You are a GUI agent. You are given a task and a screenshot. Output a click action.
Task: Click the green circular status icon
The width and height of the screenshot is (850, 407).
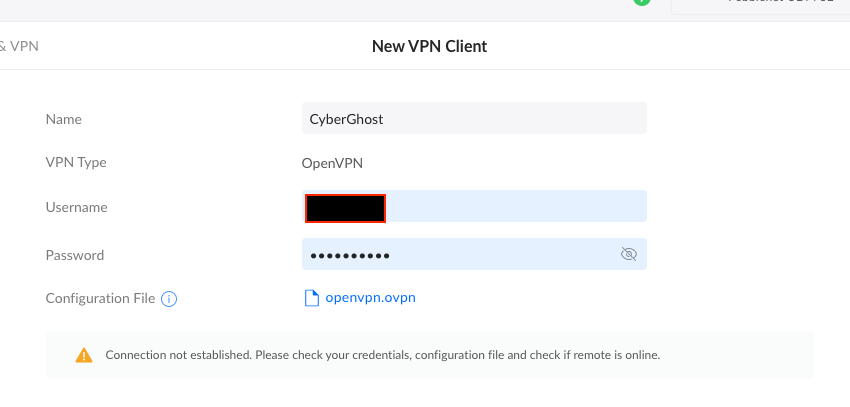[x=642, y=2]
